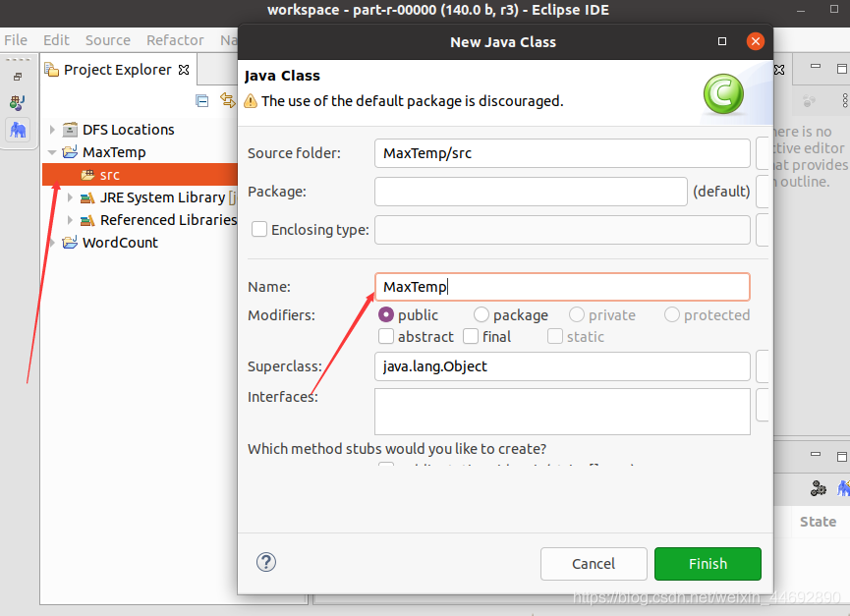This screenshot has width=850, height=616.
Task: Check the final modifier checkbox
Action: [471, 336]
